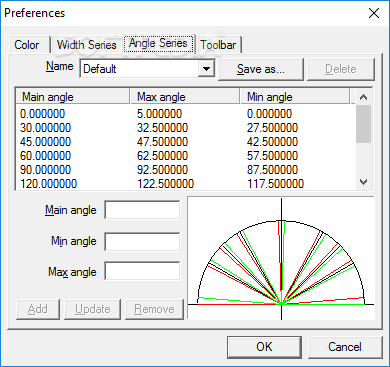Click the Min angle column header
This screenshot has width=390, height=367.
[295, 97]
